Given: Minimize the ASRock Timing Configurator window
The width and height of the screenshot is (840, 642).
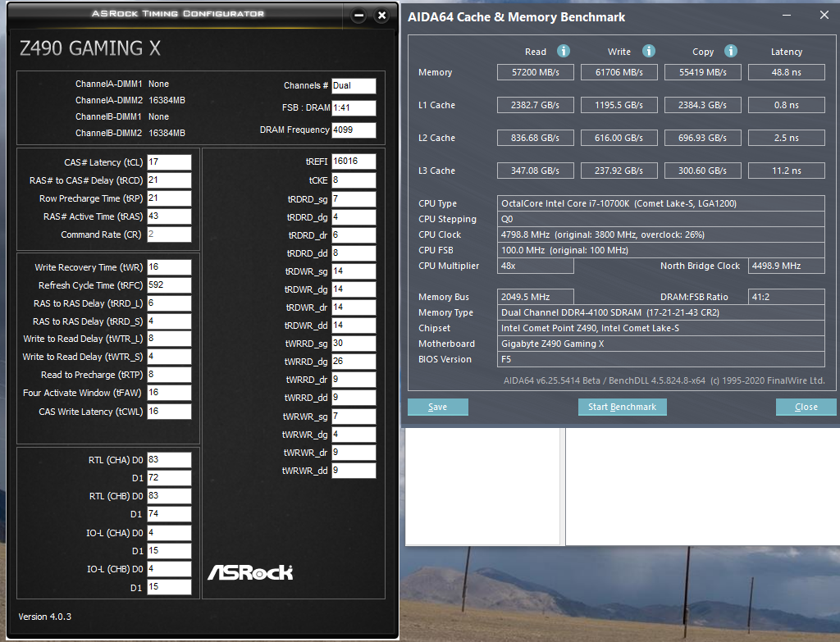Looking at the screenshot, I should (x=359, y=16).
